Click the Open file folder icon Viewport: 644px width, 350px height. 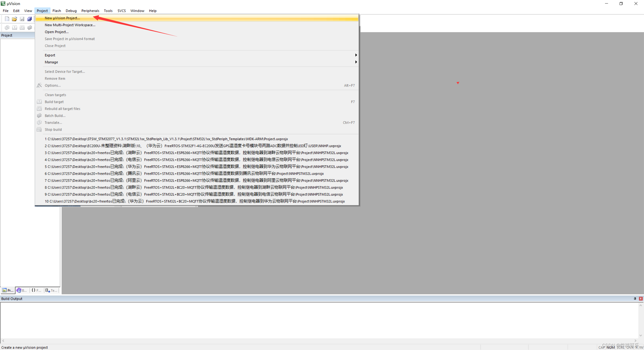coord(14,19)
